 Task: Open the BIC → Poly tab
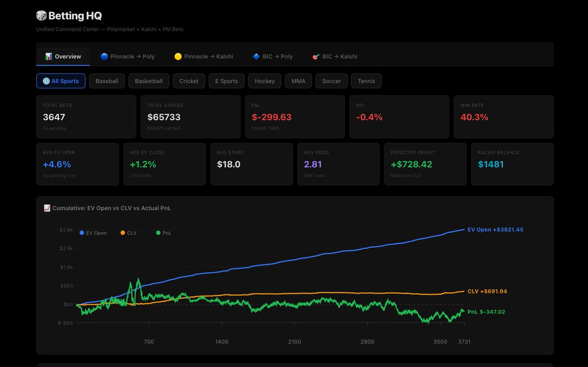pyautogui.click(x=272, y=56)
